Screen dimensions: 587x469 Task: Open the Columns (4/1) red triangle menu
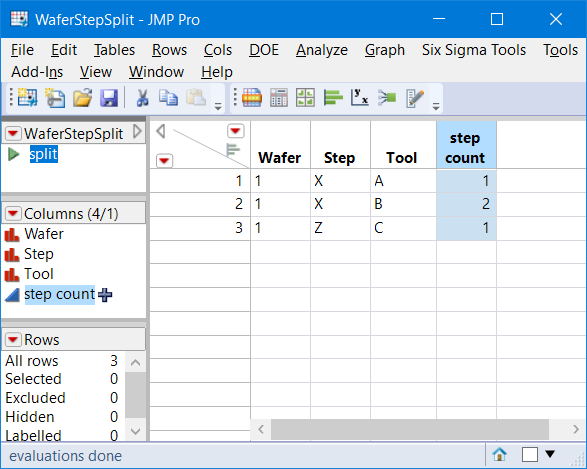point(13,213)
